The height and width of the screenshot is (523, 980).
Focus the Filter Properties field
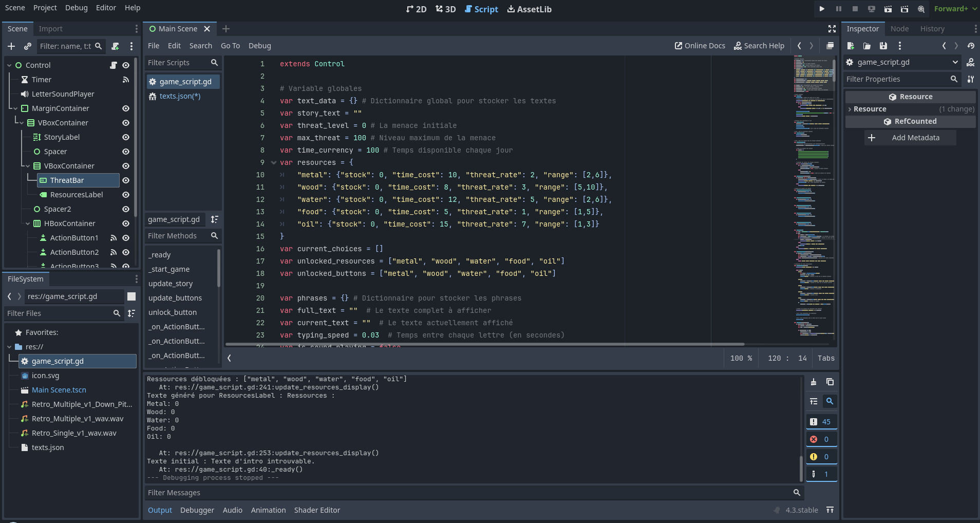(x=902, y=79)
